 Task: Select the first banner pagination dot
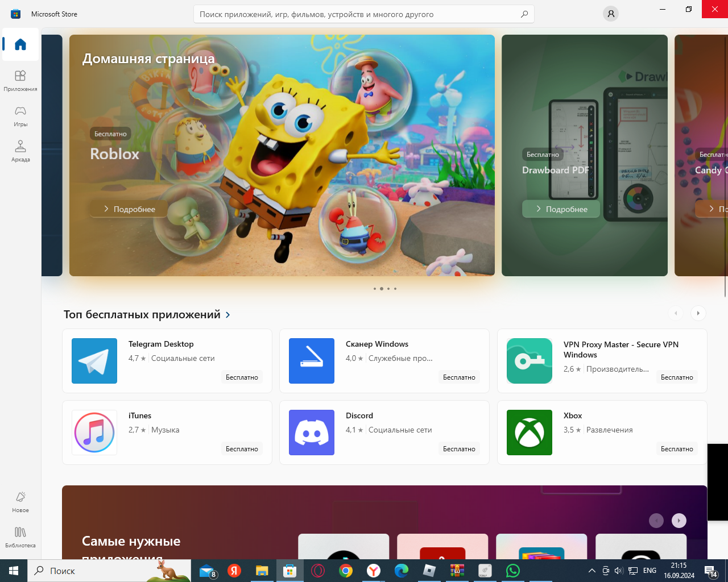click(375, 289)
